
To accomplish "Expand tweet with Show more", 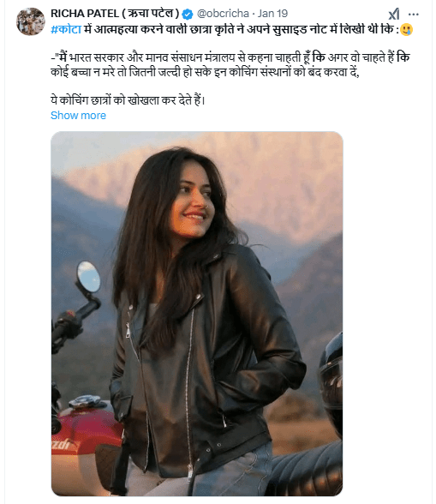I will pyautogui.click(x=78, y=115).
